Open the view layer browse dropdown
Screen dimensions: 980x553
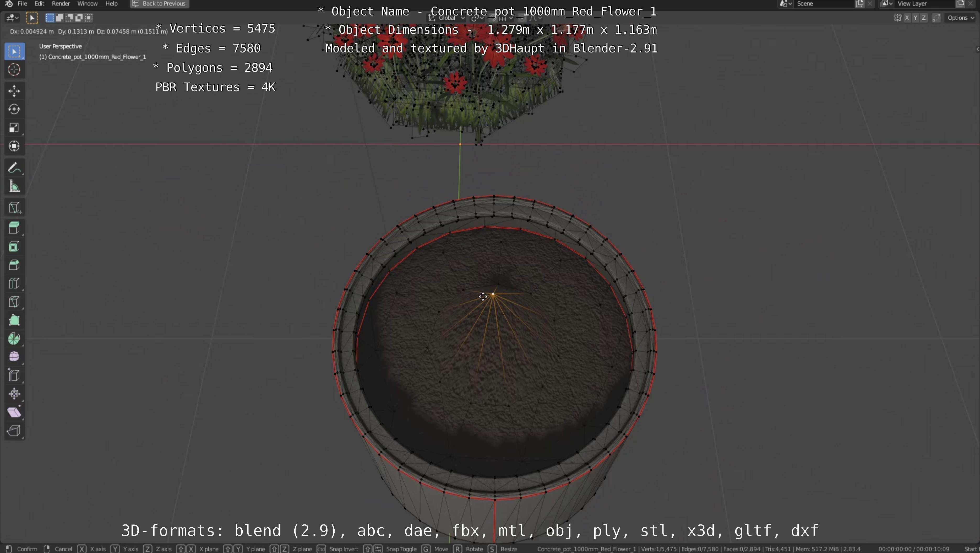coord(886,4)
